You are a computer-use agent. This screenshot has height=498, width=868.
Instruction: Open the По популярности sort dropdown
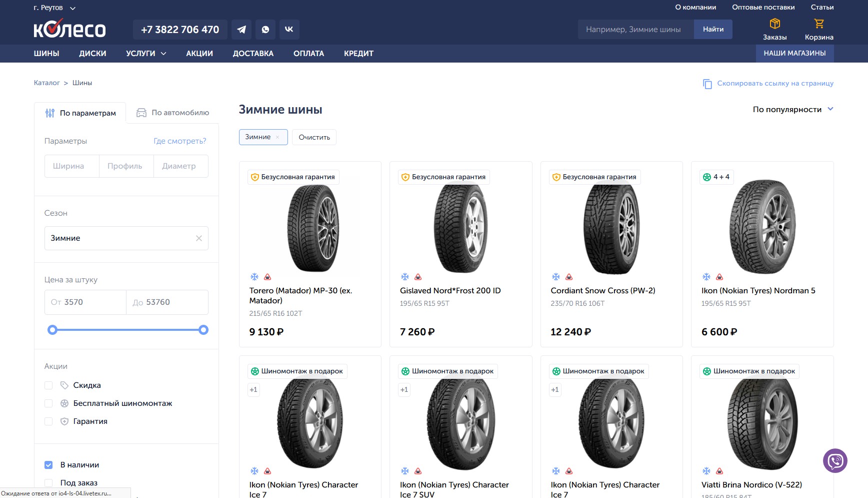click(792, 110)
